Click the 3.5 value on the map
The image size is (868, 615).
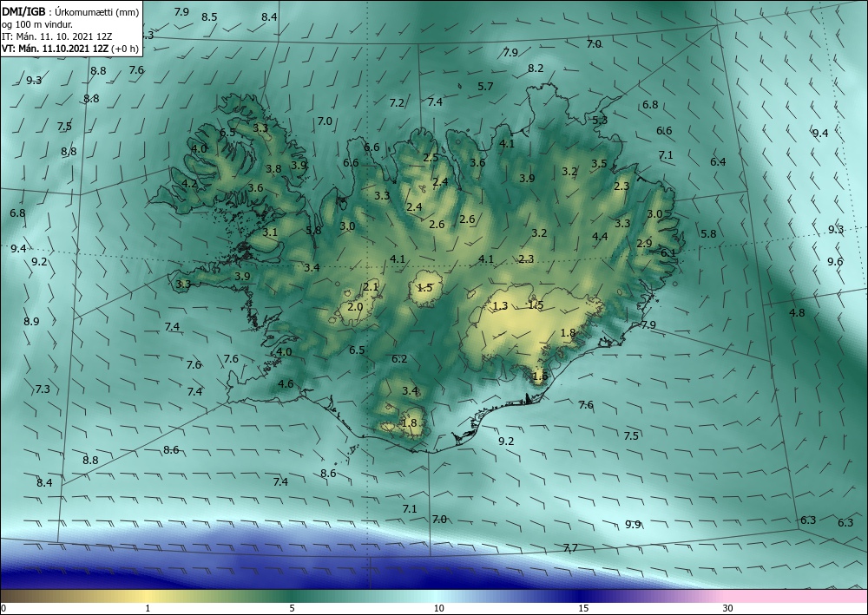tap(599, 164)
